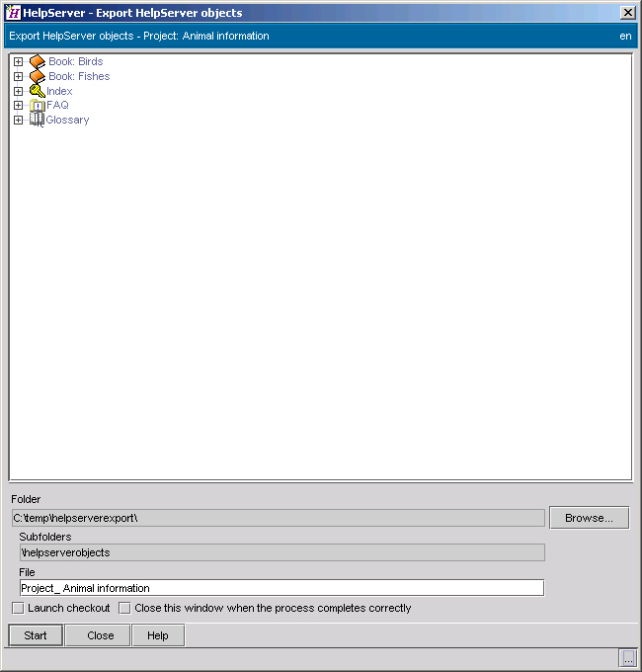This screenshot has height=672, width=642.
Task: Click the 'en' language indicator
Action: [625, 36]
